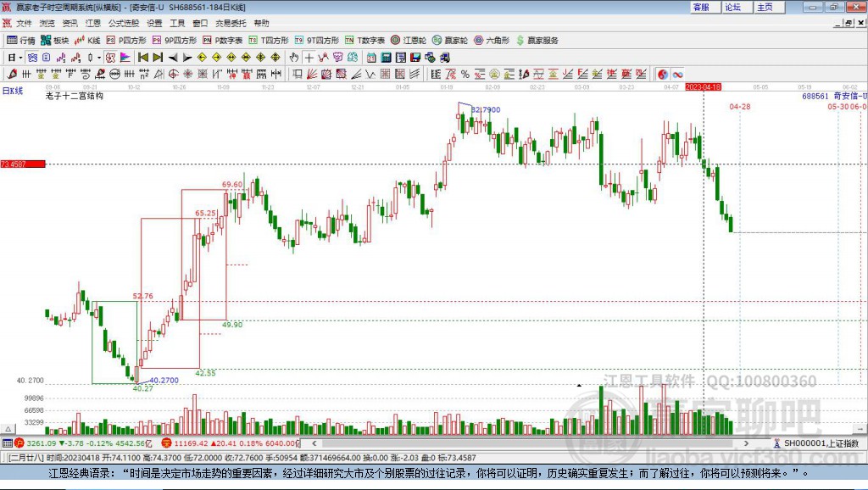Click the 69.60 price annotation
The width and height of the screenshot is (868, 490).
coord(232,184)
